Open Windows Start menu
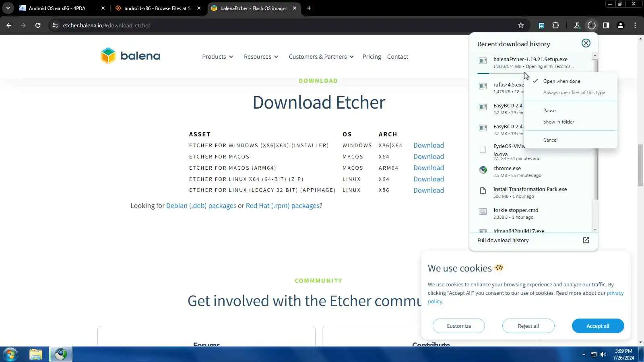This screenshot has width=644, height=362. 10,354
